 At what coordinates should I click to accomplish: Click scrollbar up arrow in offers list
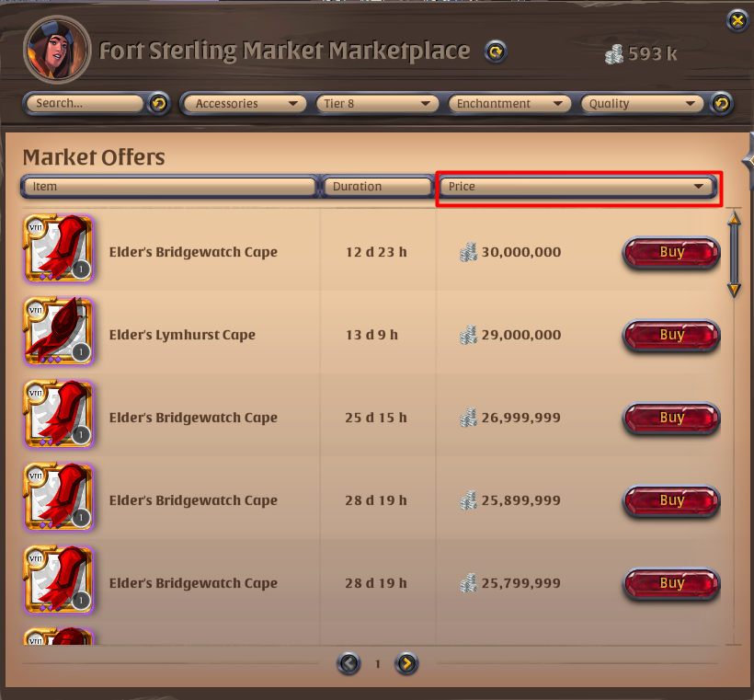[734, 219]
